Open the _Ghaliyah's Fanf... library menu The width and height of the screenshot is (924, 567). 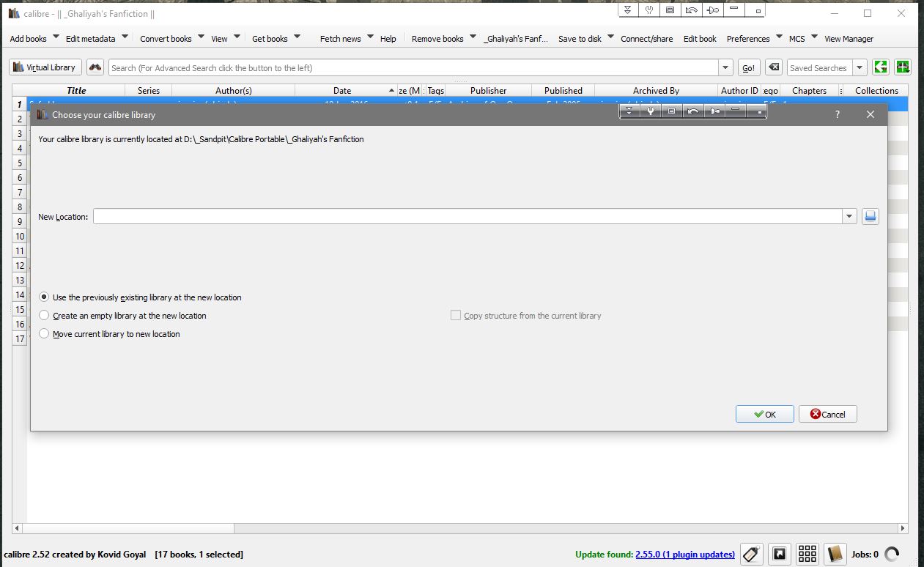coord(516,39)
